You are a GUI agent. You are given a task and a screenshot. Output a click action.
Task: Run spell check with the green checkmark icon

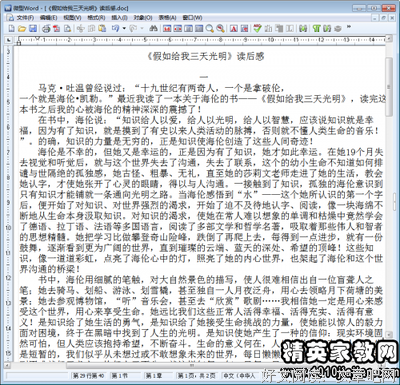257,29
